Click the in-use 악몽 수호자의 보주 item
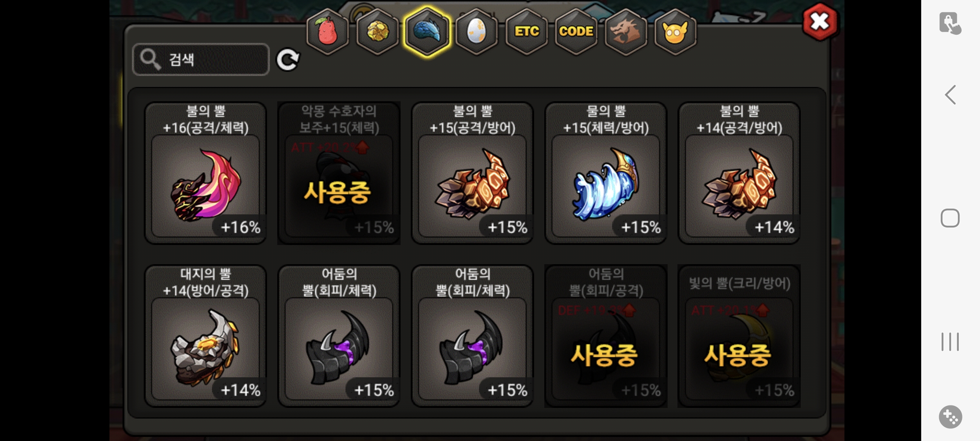The height and width of the screenshot is (441, 980). point(339,173)
